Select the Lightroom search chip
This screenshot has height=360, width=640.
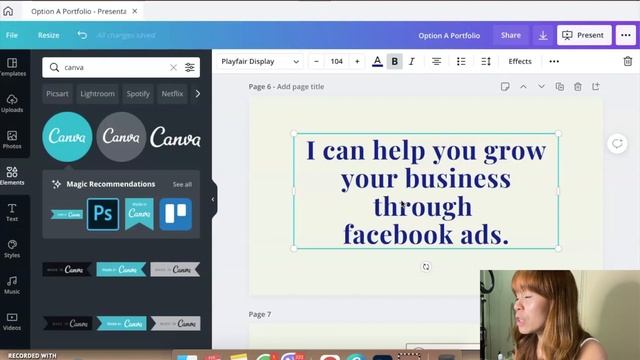98,93
